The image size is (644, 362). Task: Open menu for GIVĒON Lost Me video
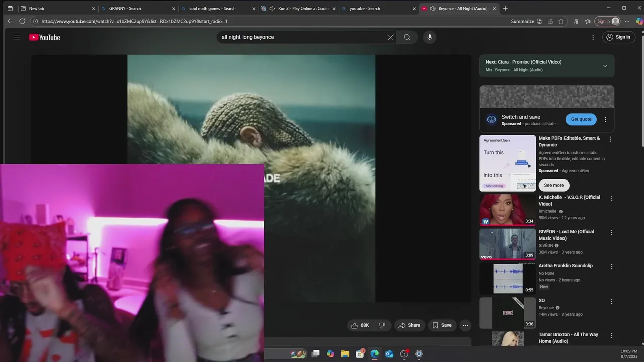[x=612, y=233]
